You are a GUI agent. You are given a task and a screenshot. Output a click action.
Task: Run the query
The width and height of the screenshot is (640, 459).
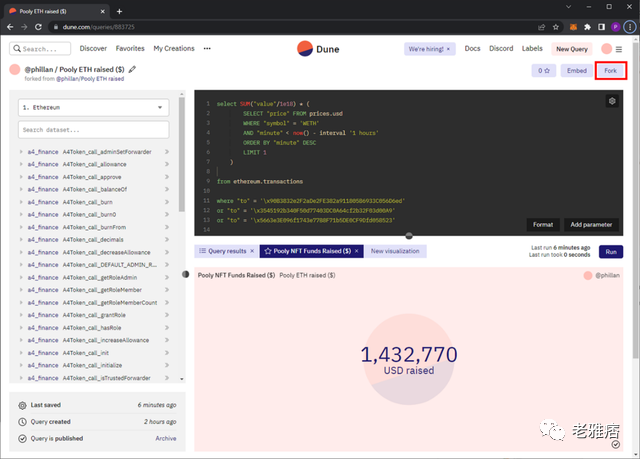[611, 252]
